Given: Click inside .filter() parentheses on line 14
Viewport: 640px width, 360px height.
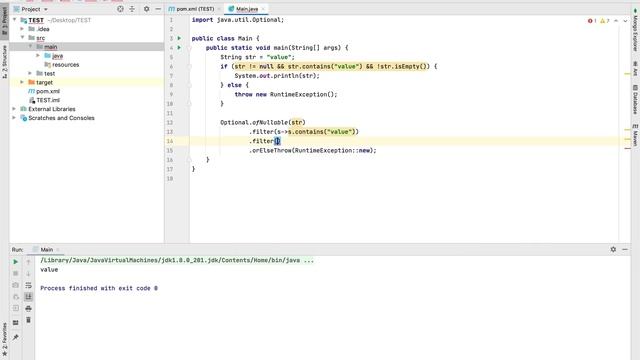Looking at the screenshot, I should (277, 141).
